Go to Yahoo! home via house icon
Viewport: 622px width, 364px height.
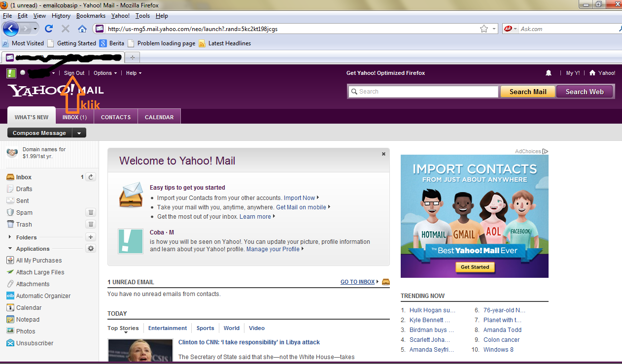[x=592, y=73]
